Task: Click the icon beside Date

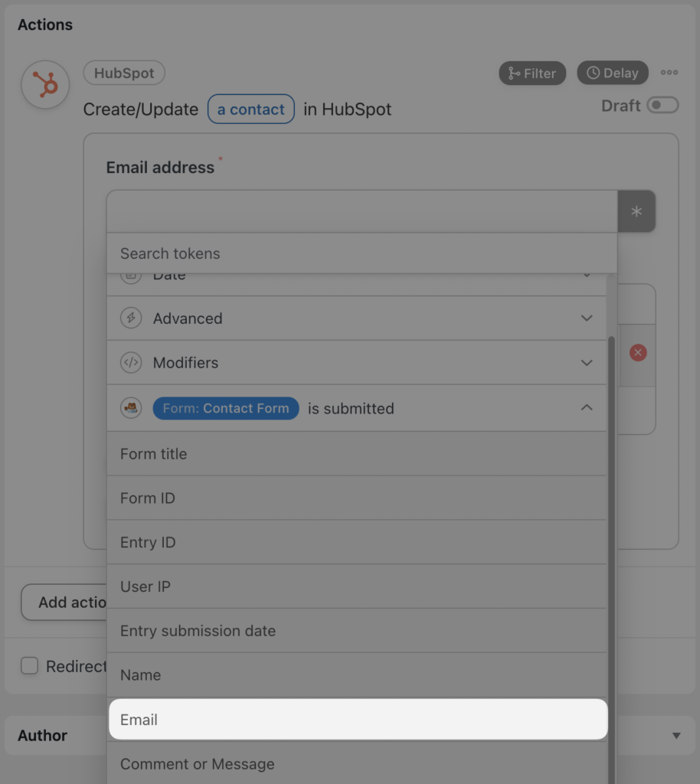Action: [131, 274]
